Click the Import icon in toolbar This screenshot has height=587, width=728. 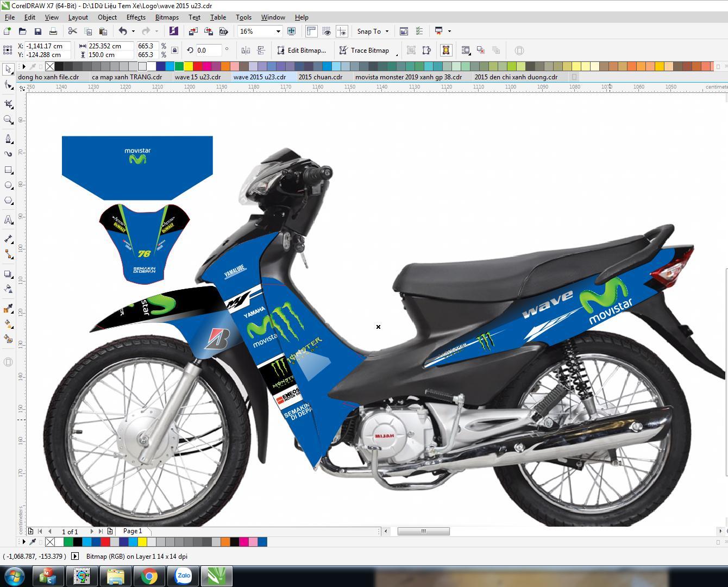tap(193, 32)
